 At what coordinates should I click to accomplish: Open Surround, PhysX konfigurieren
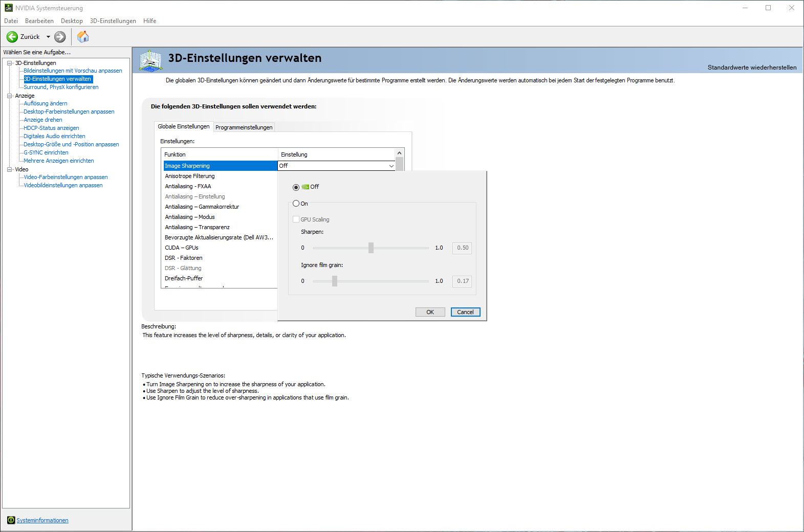61,87
